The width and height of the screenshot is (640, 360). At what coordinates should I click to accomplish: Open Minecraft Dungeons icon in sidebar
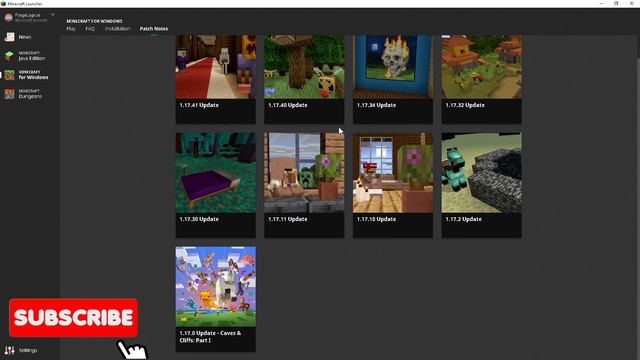pos(9,94)
